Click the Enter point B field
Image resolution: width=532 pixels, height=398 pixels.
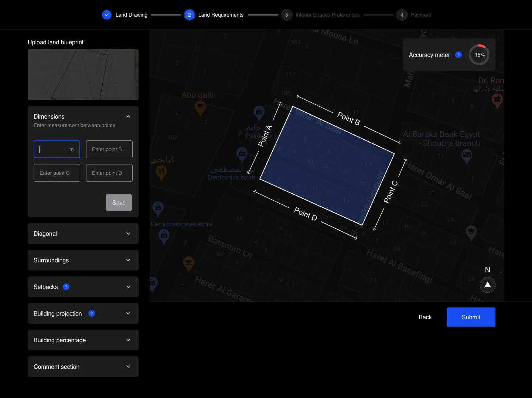coord(109,149)
